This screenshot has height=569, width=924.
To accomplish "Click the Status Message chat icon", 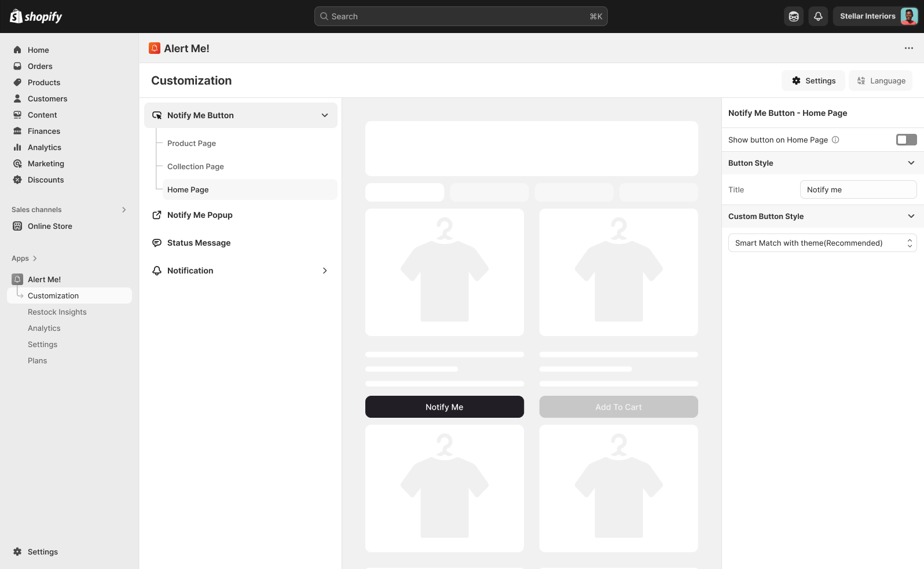I will pos(157,243).
